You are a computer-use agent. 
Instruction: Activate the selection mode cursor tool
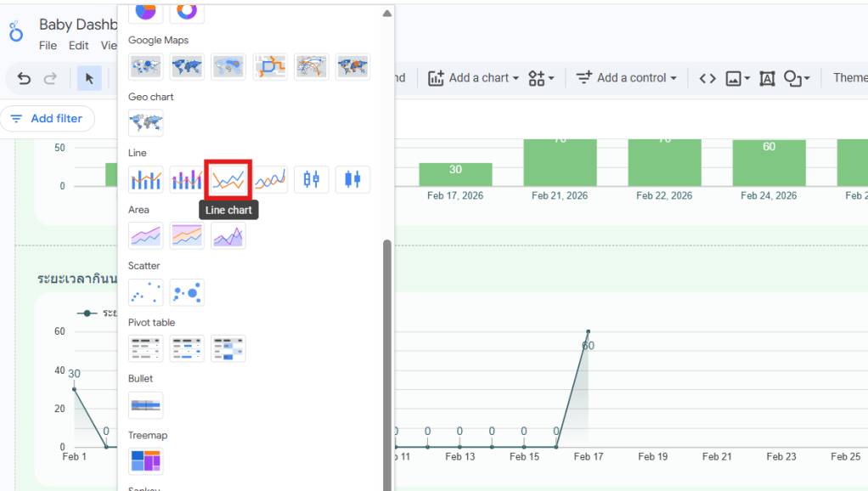[89, 78]
